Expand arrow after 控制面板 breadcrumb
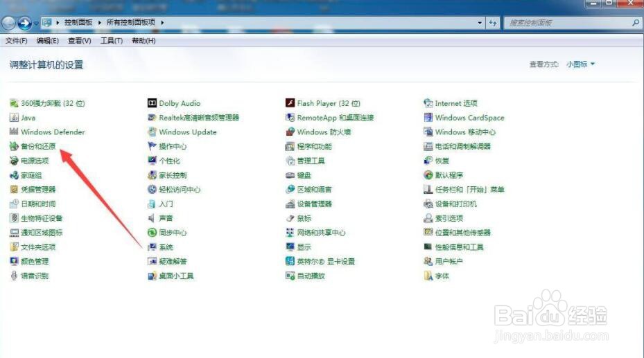644x358 pixels. pos(99,23)
